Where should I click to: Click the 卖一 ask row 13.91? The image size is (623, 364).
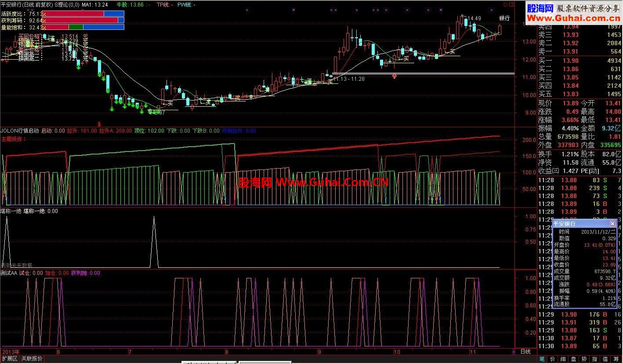(580, 52)
